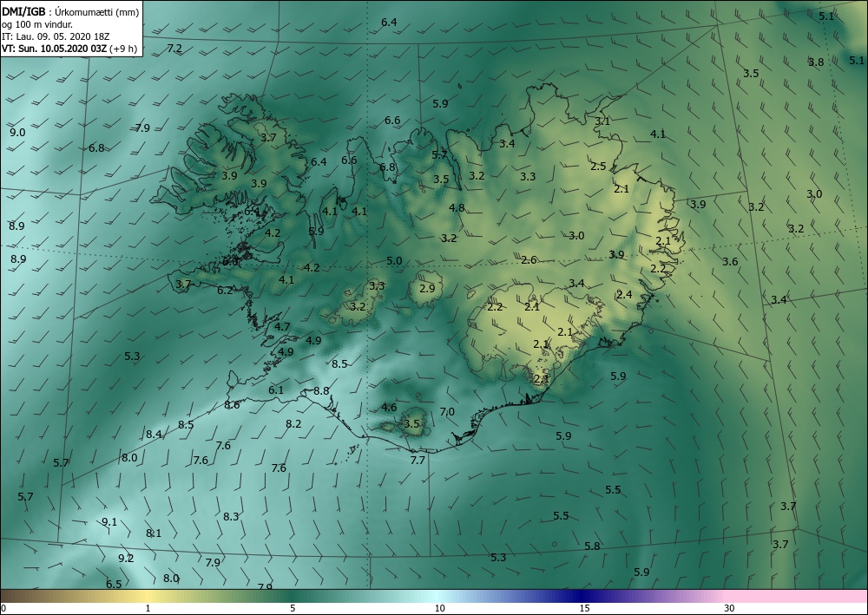Screen dimensions: 868x615
Task: Click the value '6.2' on the map
Action: (225, 291)
